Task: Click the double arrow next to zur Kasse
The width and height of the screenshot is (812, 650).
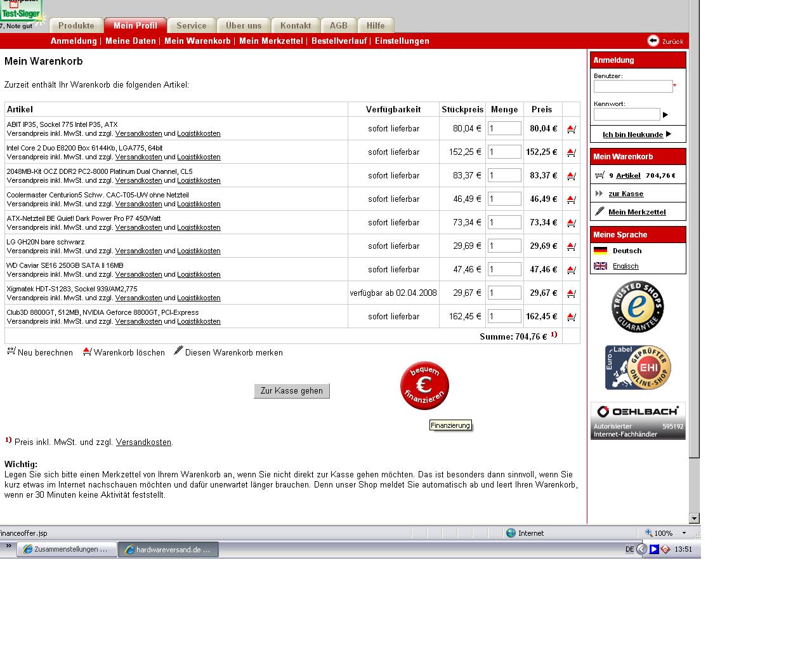Action: 599,194
